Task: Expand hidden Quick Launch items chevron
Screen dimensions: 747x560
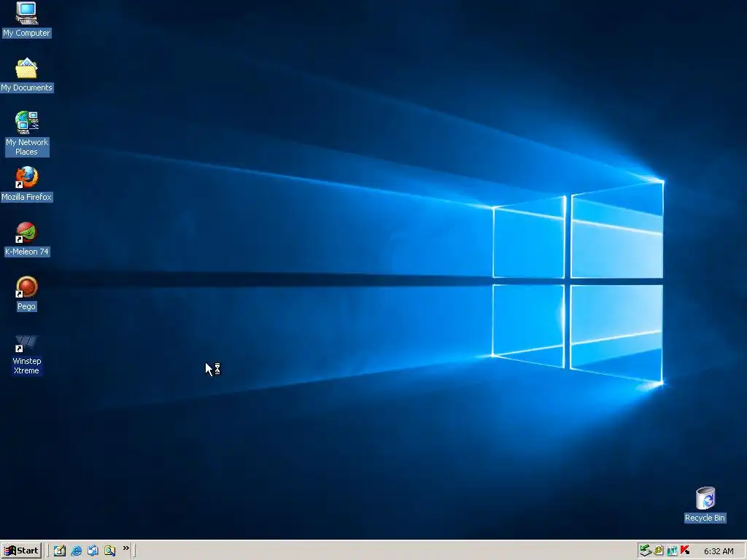Action: tap(125, 548)
